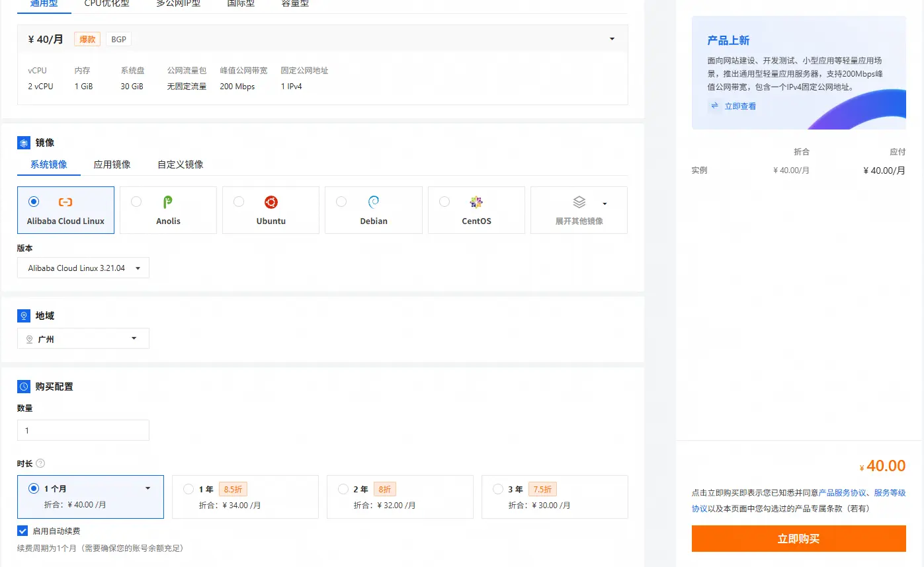Viewport: 924px width, 567px height.
Task: Click the 购买配置 clock section icon
Action: pos(24,387)
